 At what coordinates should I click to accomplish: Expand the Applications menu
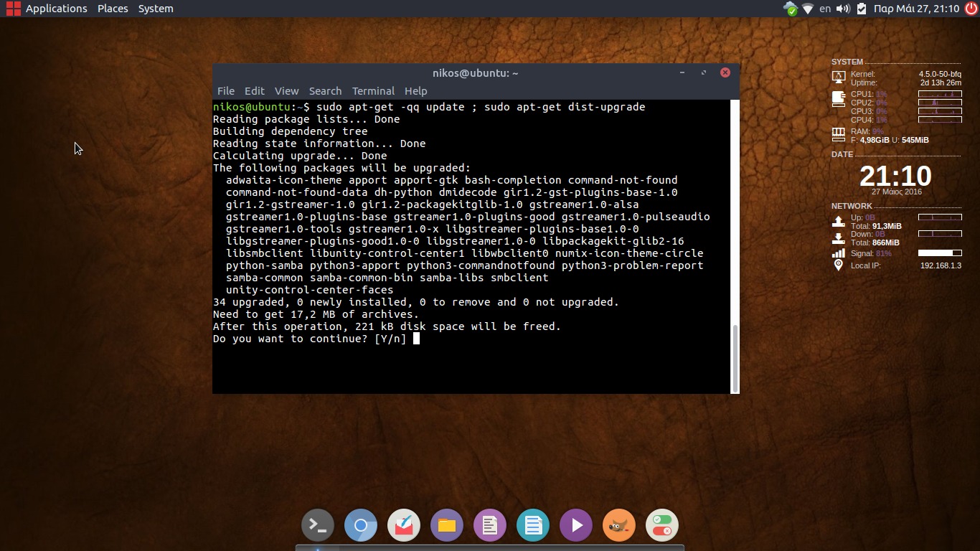click(x=56, y=9)
